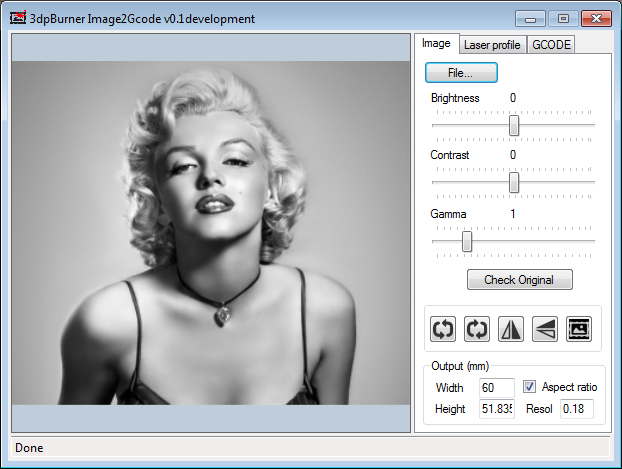Click the Contrast slider handle
The image size is (622, 469).
click(x=514, y=183)
